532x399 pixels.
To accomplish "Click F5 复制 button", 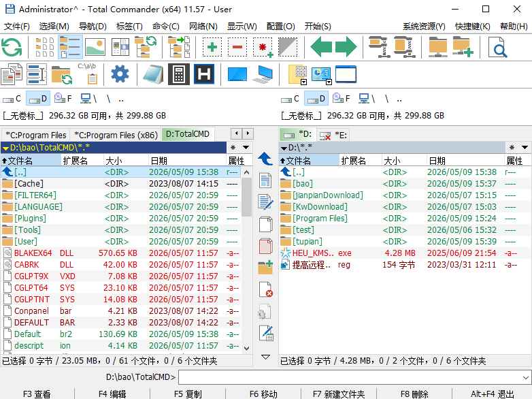I will (188, 394).
